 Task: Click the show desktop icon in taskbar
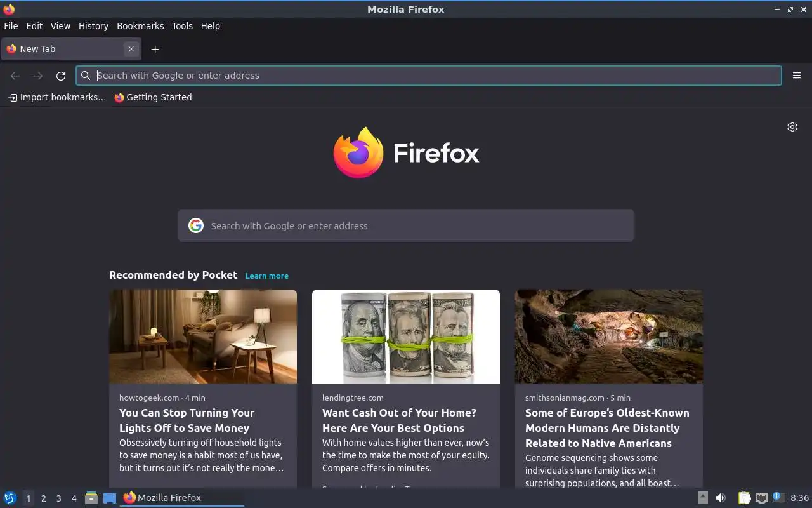click(x=109, y=498)
